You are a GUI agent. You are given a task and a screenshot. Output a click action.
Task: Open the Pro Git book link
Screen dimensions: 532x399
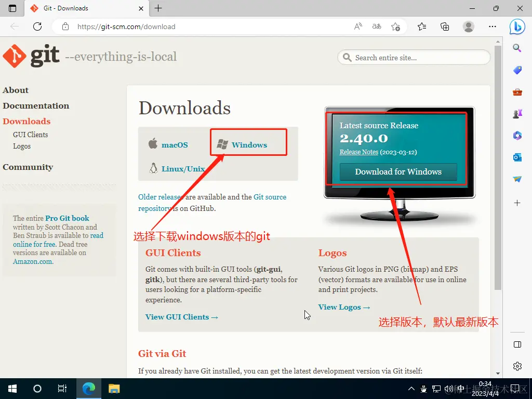[67, 218]
